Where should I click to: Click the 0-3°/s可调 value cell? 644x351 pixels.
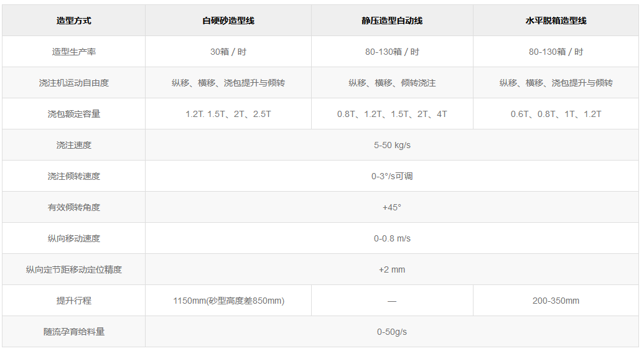[392, 176]
